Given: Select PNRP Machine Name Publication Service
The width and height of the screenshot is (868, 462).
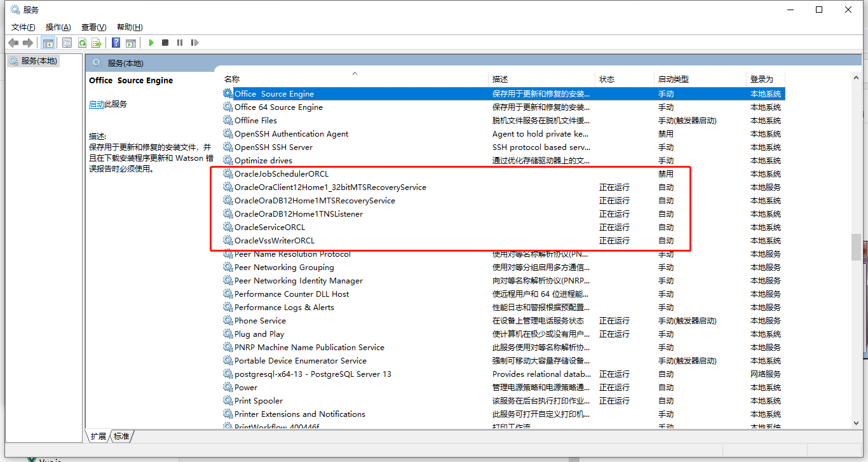Looking at the screenshot, I should (x=309, y=347).
